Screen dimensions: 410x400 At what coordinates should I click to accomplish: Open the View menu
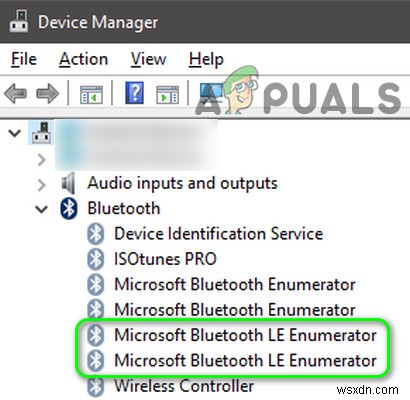point(148,60)
